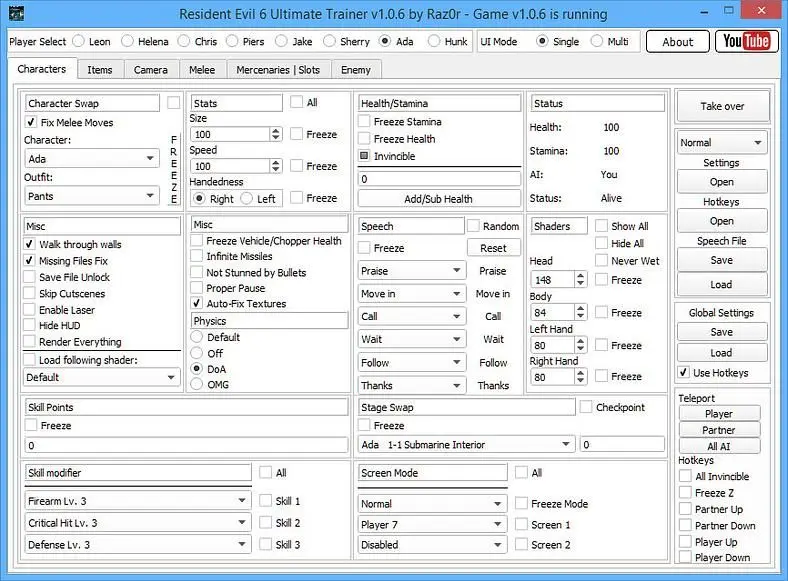Screen dimensions: 788x581
Task: Select Helena radio button
Action: pyautogui.click(x=127, y=41)
